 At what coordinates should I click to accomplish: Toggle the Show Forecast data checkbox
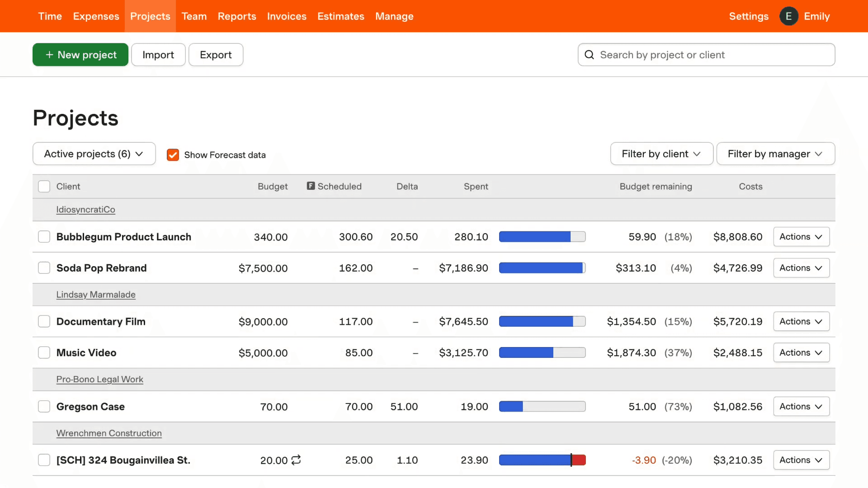(173, 155)
